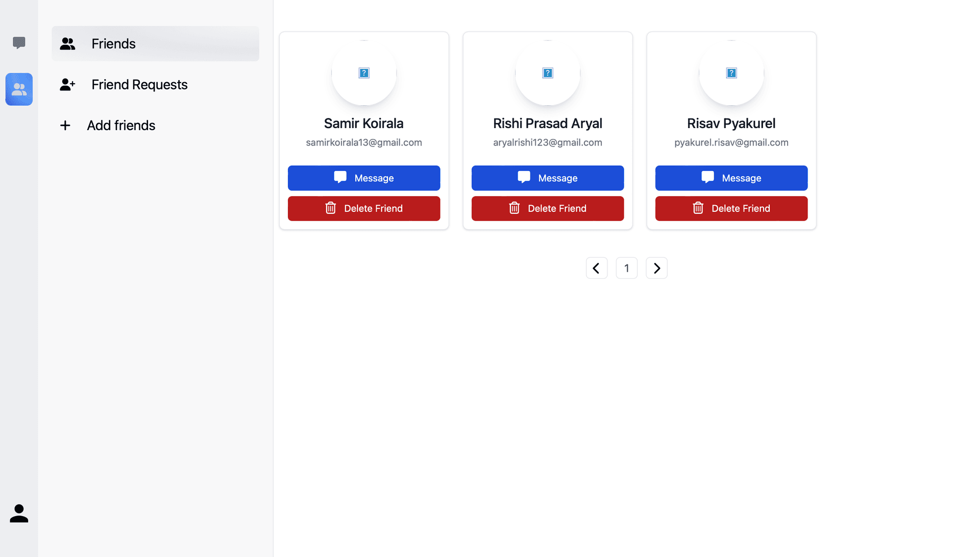Message Rishi Prasad Aryal
The image size is (980, 557).
coord(548,178)
